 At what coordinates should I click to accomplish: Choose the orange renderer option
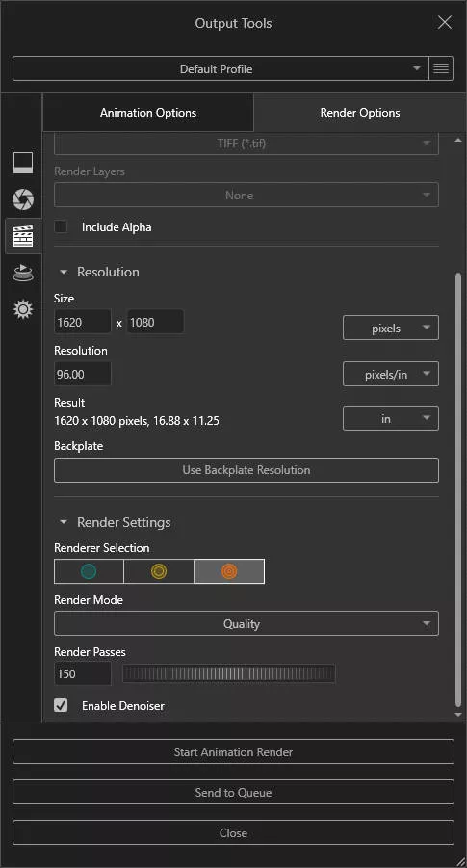(229, 571)
